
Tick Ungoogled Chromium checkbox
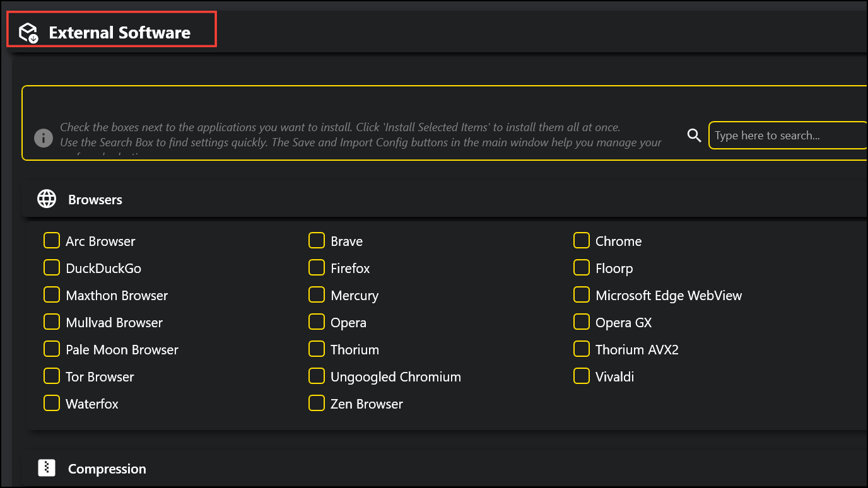(317, 376)
